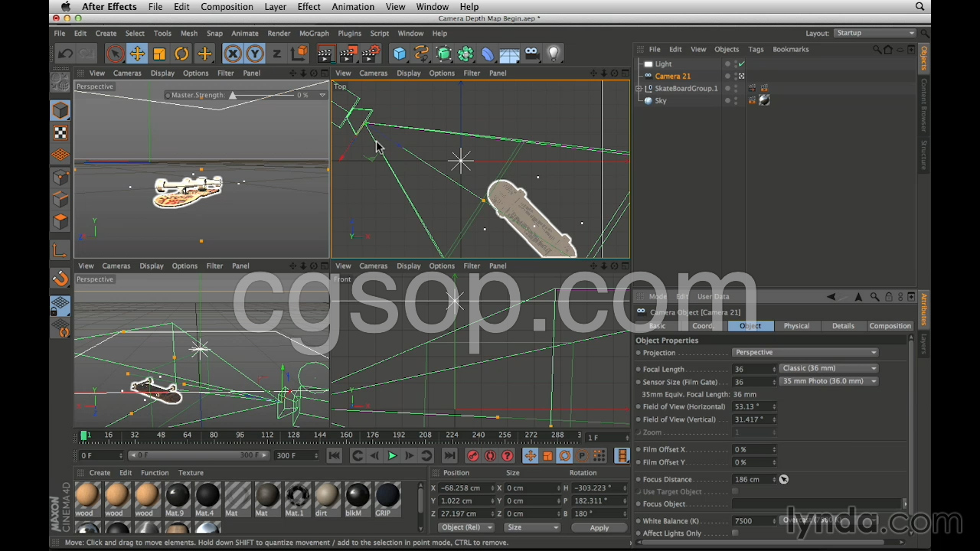Click the Undo arrow icon

pos(65,54)
